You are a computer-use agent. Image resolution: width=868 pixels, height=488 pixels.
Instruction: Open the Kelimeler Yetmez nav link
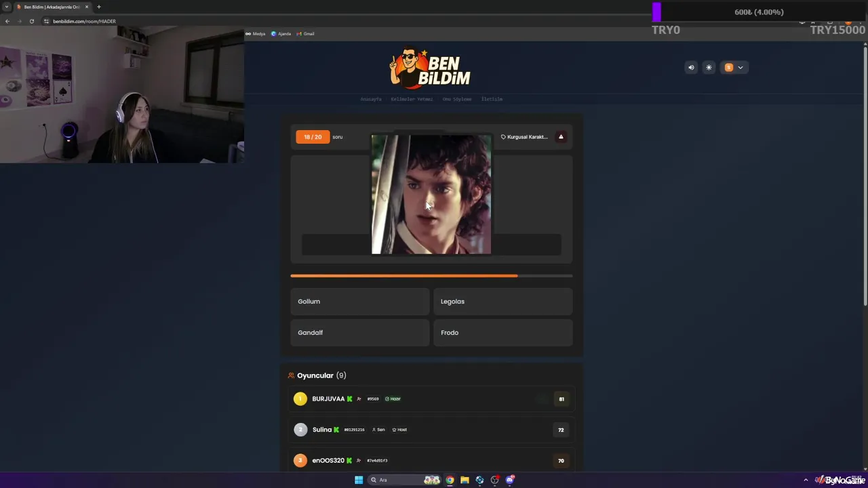click(412, 99)
